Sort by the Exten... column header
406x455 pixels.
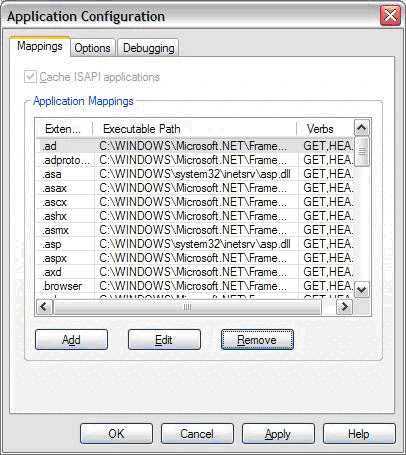(64, 129)
